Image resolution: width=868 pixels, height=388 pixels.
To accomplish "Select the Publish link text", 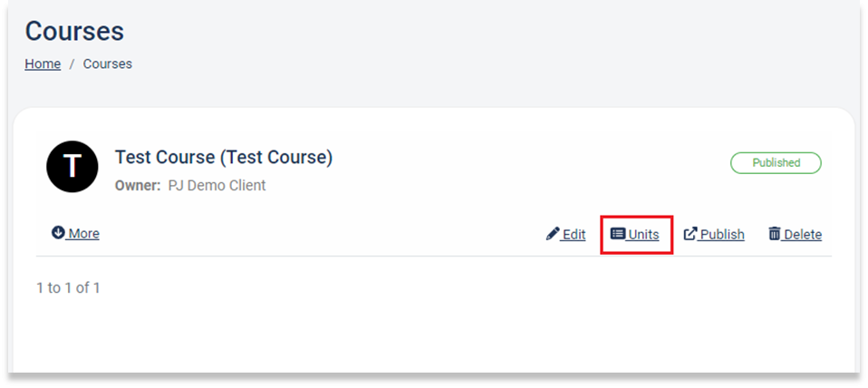I will coord(722,235).
